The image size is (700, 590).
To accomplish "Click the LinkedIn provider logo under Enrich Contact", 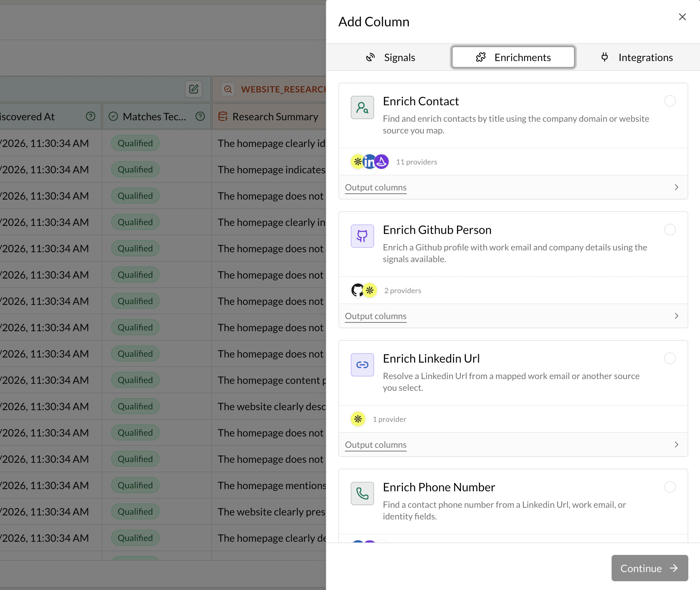I will pos(370,162).
